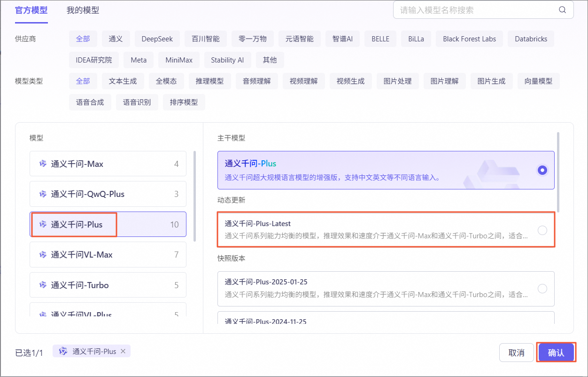Filter model type by 视频理解
This screenshot has height=377, width=588.
pyautogui.click(x=304, y=81)
